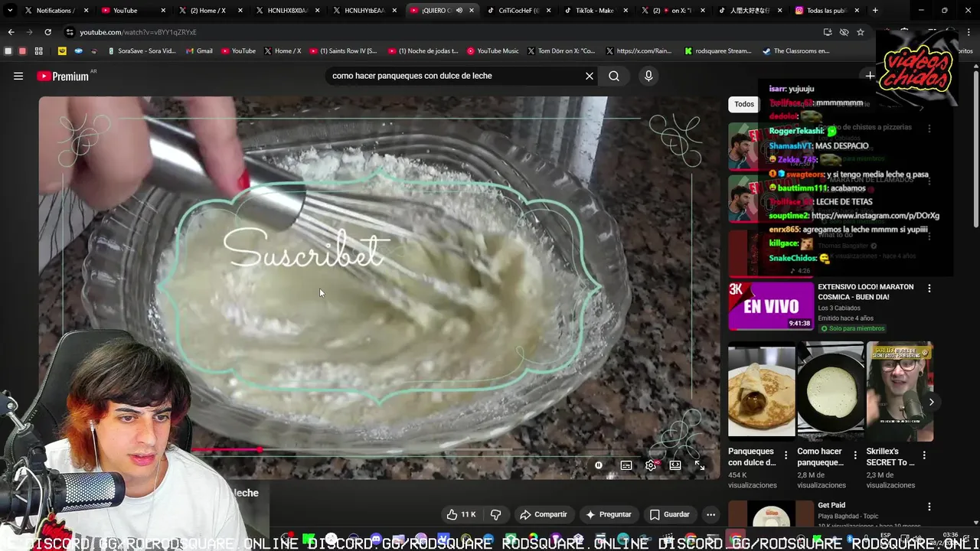Open the SoraSave bookmark

(142, 51)
